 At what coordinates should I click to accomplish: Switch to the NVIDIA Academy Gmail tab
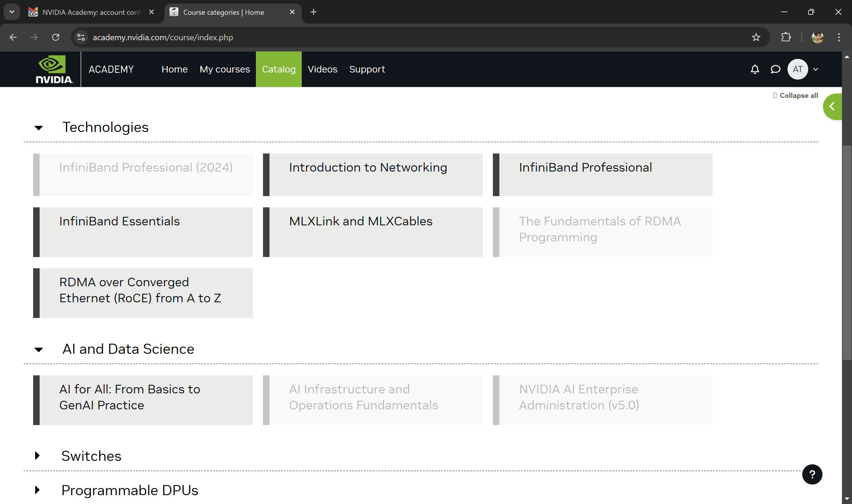92,12
